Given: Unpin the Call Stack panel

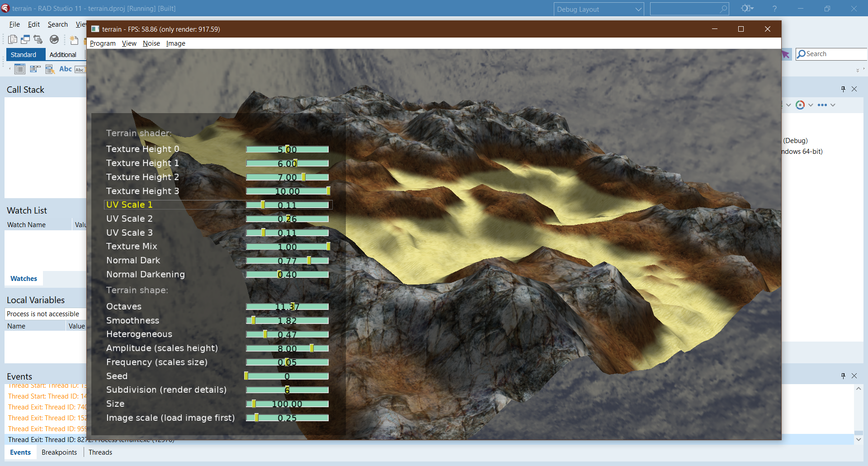Looking at the screenshot, I should tap(843, 89).
